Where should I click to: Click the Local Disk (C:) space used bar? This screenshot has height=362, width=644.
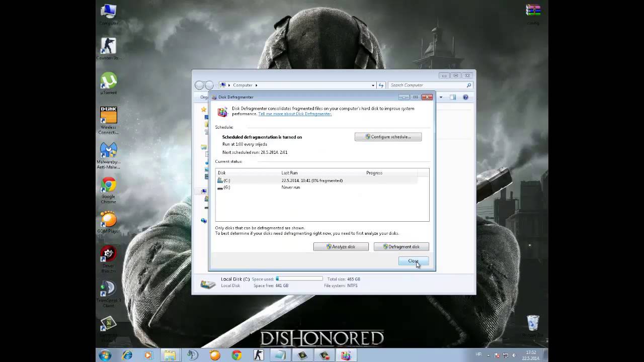tap(299, 279)
